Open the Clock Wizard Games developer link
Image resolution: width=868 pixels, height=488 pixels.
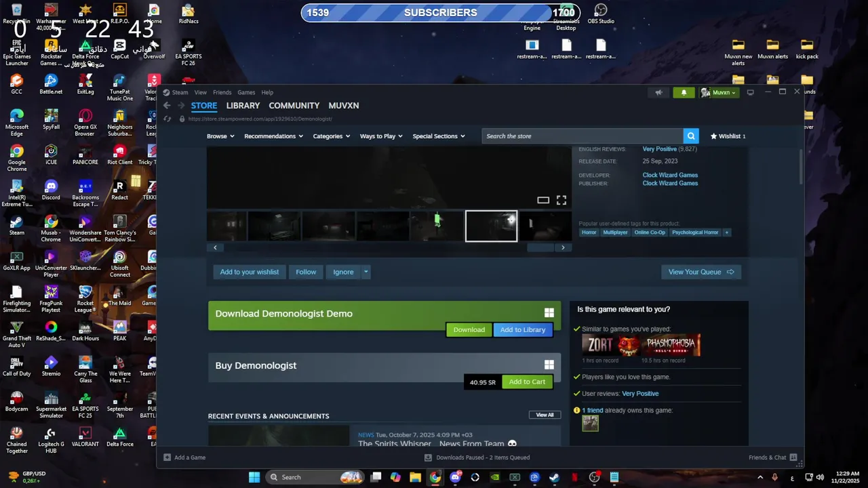[x=670, y=175]
